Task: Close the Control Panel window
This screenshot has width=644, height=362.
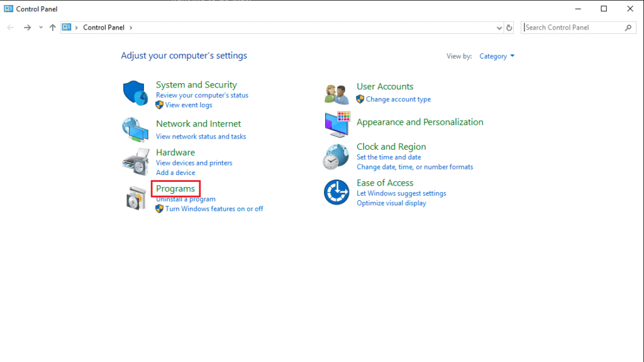Action: pos(630,9)
